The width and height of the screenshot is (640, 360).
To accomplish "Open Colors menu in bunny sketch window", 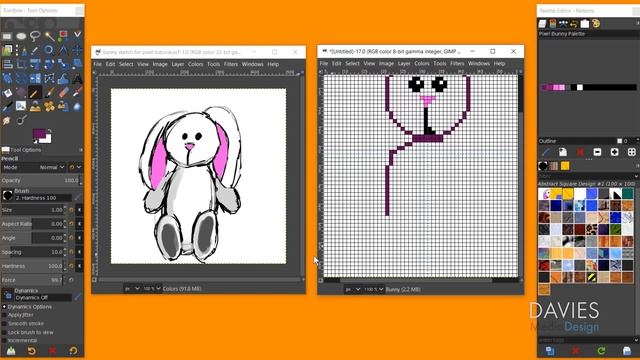I will [x=196, y=64].
